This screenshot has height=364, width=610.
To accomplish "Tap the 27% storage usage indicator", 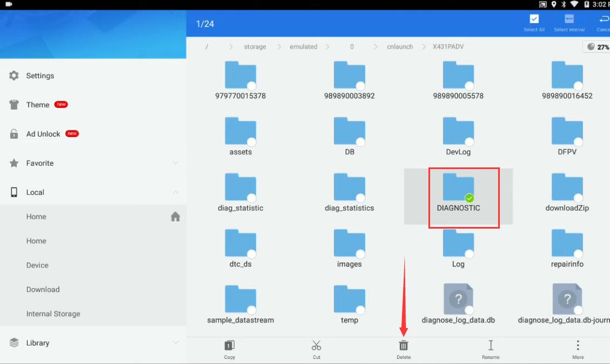I will [x=598, y=47].
